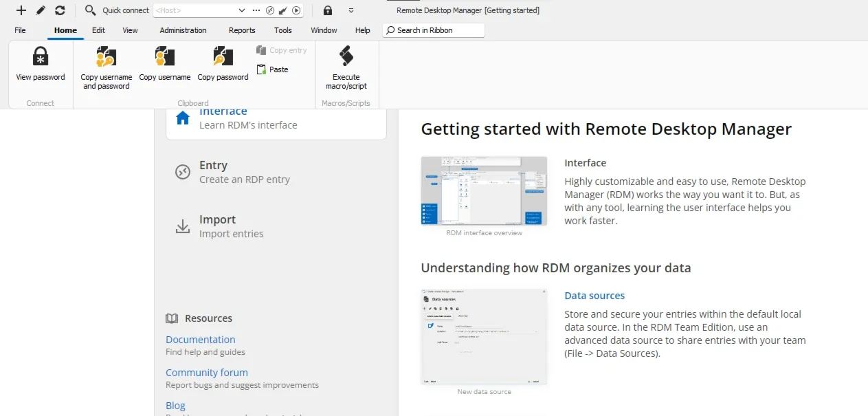The image size is (868, 416).
Task: Click the greyed Copy entry button
Action: click(282, 50)
